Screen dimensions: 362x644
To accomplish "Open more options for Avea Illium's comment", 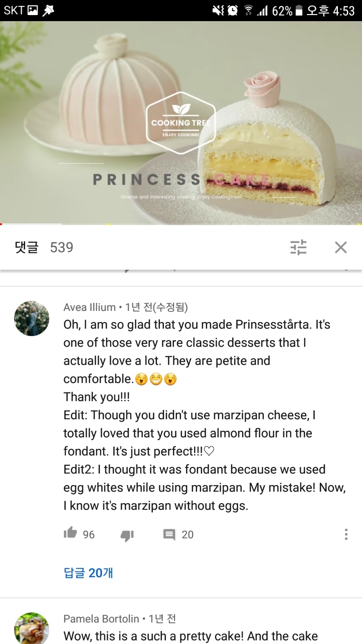I will 346,534.
